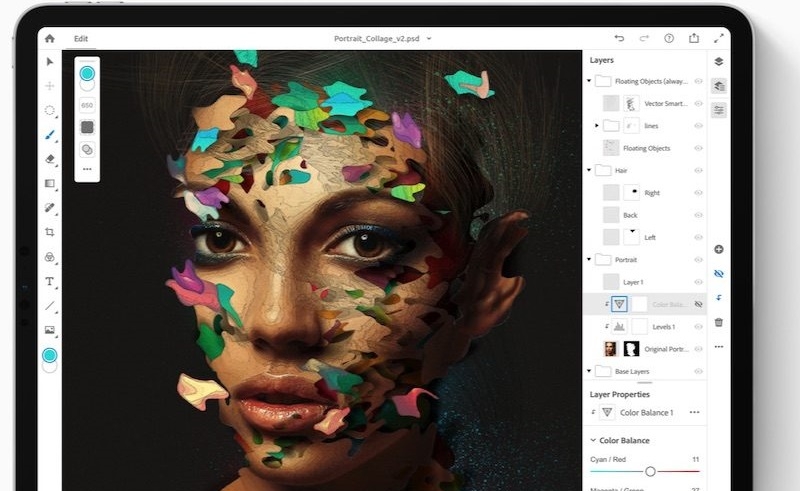Toggle visibility of Color Balance layer
The height and width of the screenshot is (491, 800).
pos(698,304)
